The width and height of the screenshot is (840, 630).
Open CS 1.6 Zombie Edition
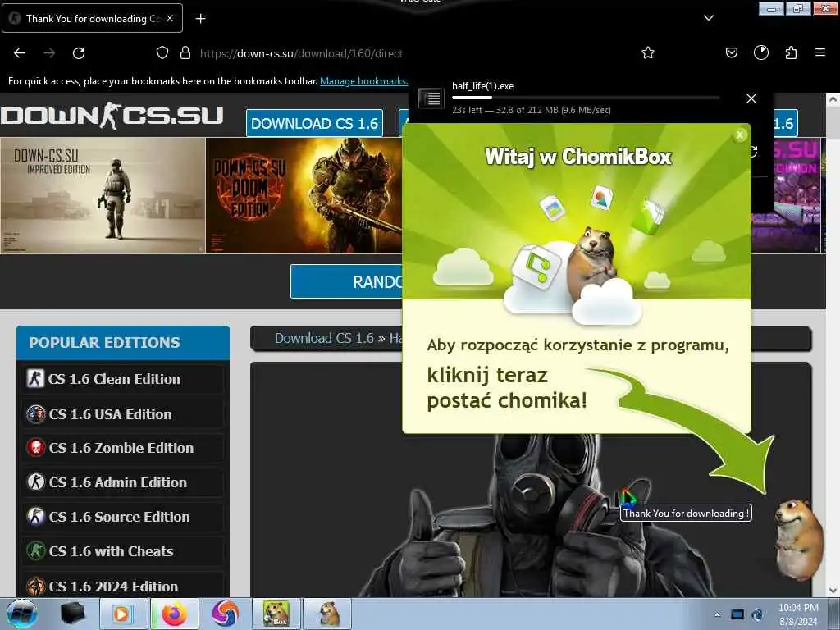[x=123, y=448]
